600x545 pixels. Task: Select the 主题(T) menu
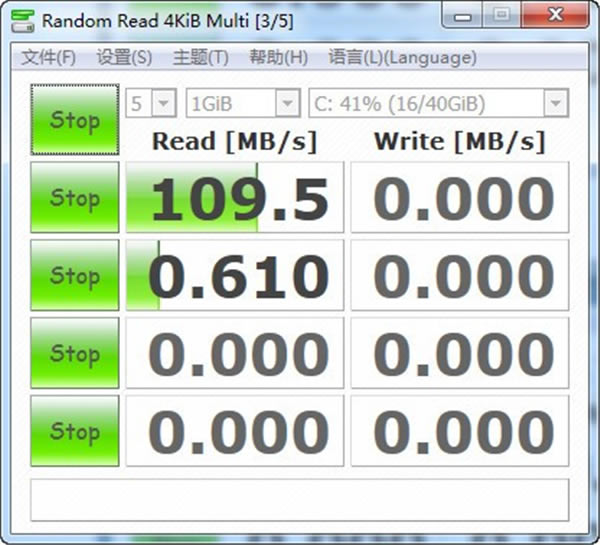pyautogui.click(x=200, y=57)
